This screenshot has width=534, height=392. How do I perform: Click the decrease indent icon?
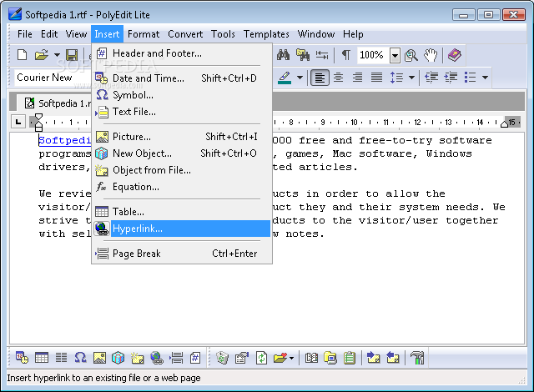click(431, 78)
